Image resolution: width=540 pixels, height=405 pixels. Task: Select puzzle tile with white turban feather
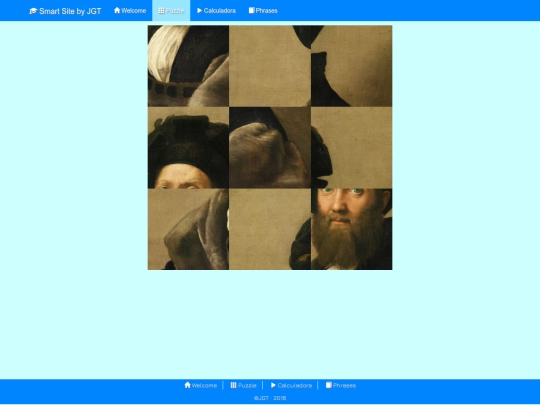pyautogui.click(x=188, y=66)
